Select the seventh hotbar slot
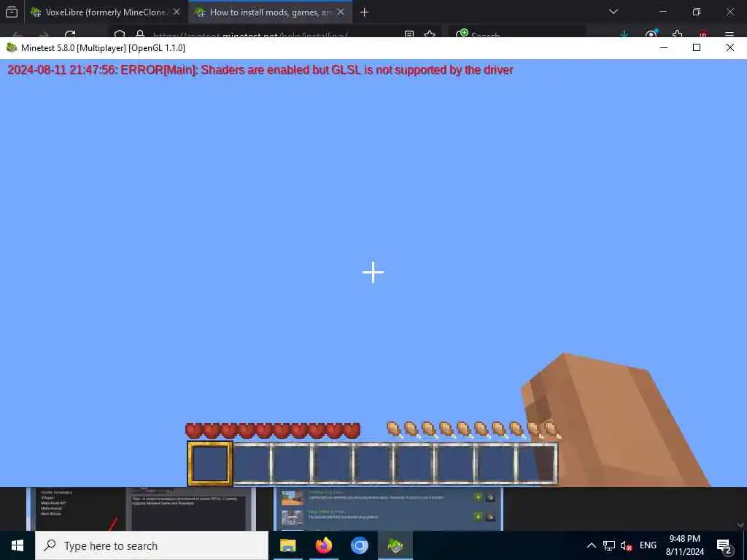 coord(455,463)
